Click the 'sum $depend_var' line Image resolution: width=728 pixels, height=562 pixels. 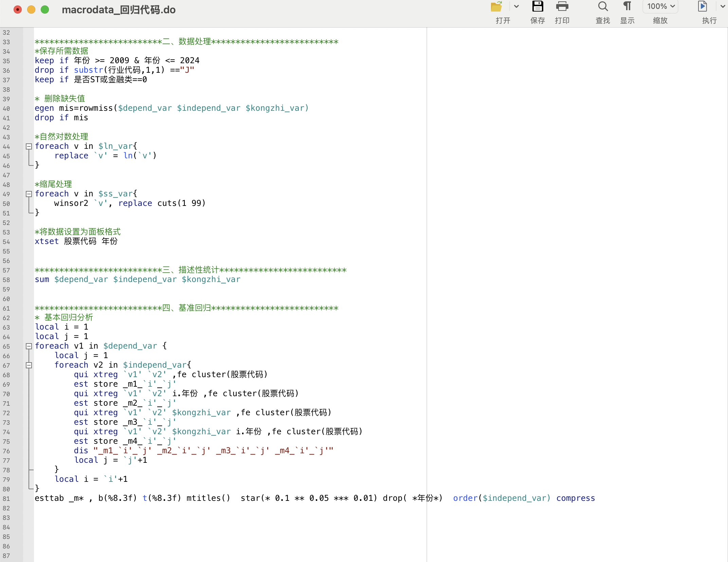pos(138,280)
